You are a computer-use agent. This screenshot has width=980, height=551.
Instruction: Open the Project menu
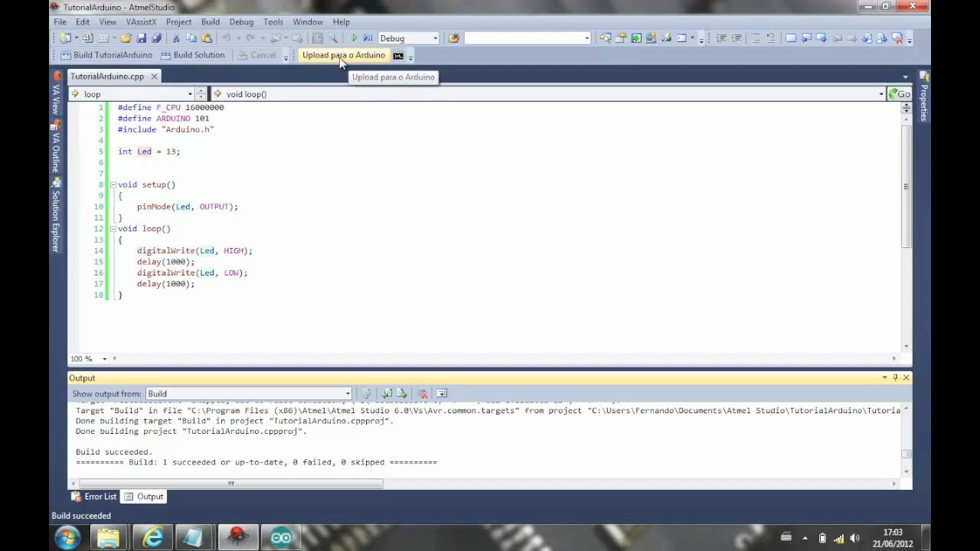tap(179, 21)
